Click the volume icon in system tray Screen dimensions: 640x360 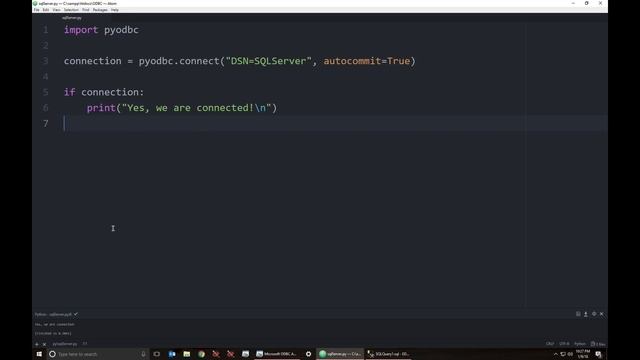tap(570, 354)
